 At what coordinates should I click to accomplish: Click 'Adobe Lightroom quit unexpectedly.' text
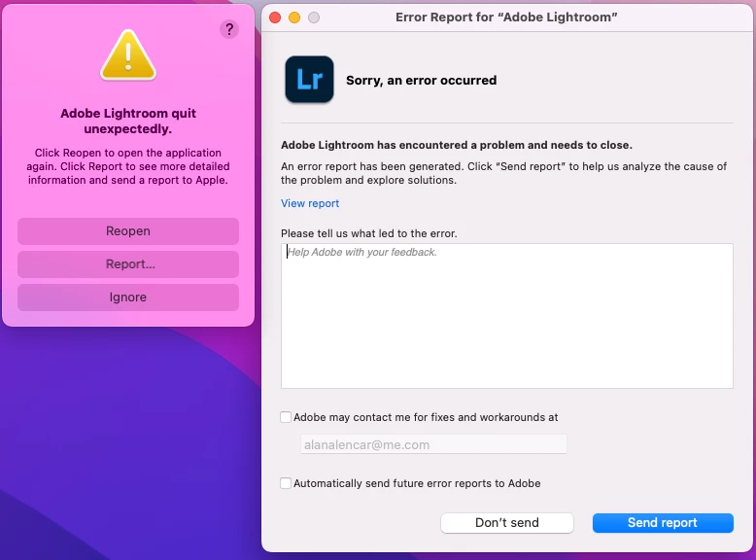(128, 122)
